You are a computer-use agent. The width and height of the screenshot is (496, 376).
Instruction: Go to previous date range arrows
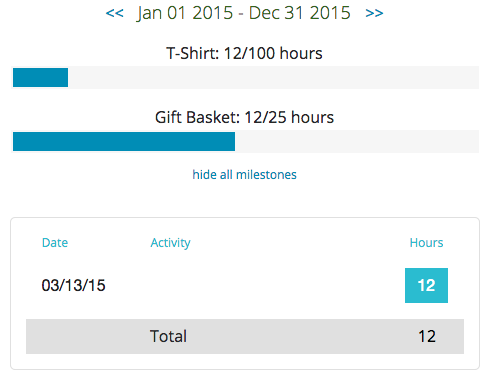[x=114, y=13]
